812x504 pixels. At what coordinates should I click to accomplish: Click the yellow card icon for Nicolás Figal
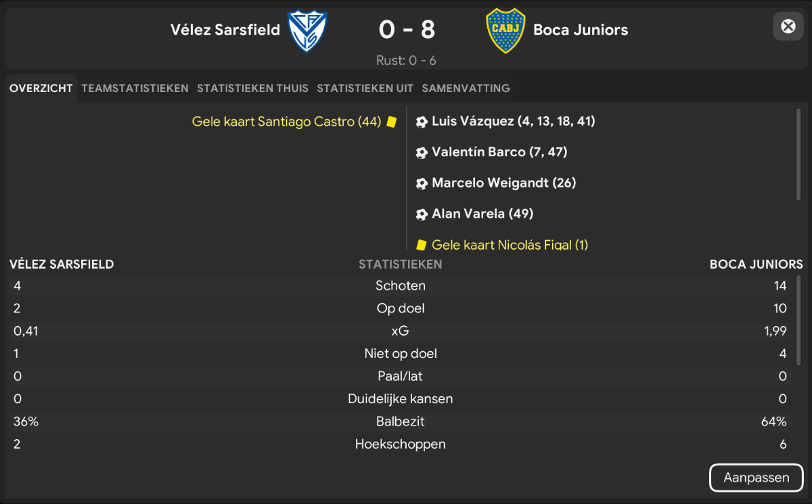click(x=422, y=245)
